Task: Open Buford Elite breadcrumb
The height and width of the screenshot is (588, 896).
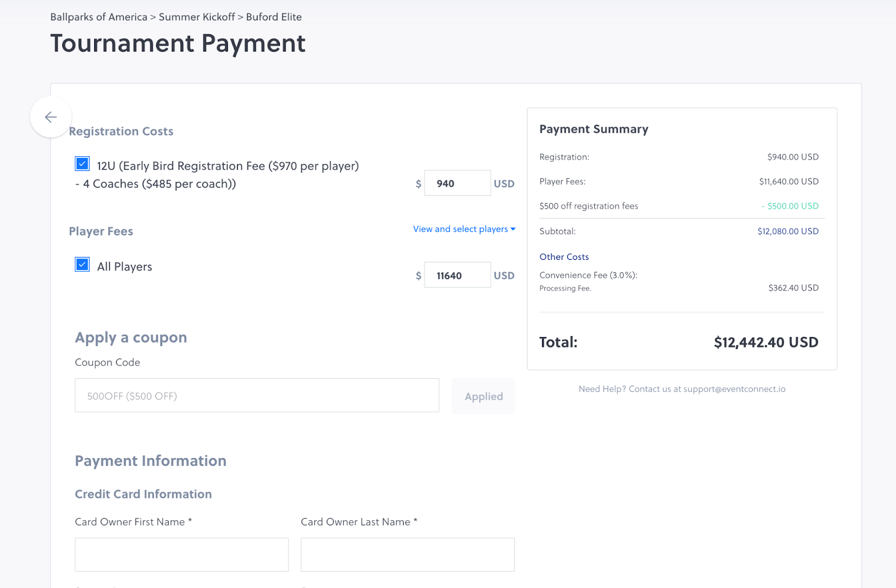Action: pos(274,17)
